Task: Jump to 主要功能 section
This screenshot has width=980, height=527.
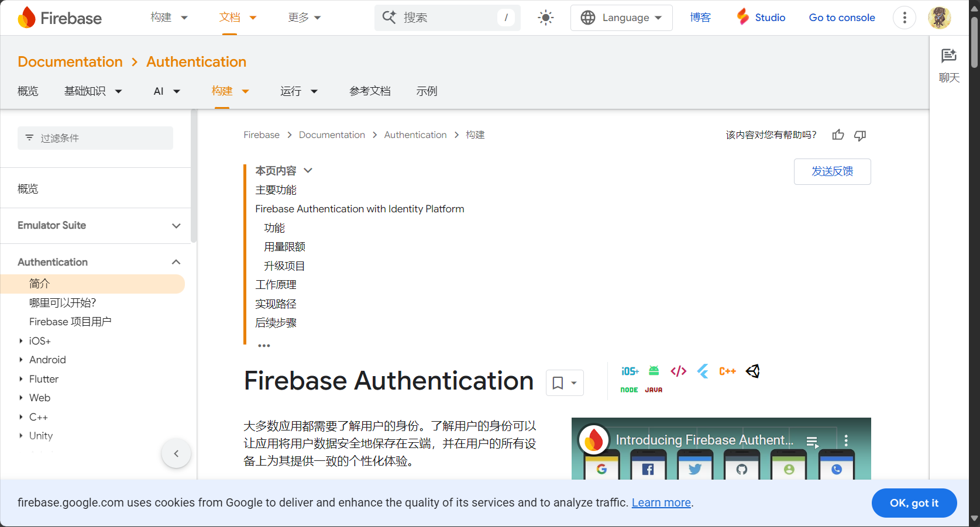Action: point(276,190)
